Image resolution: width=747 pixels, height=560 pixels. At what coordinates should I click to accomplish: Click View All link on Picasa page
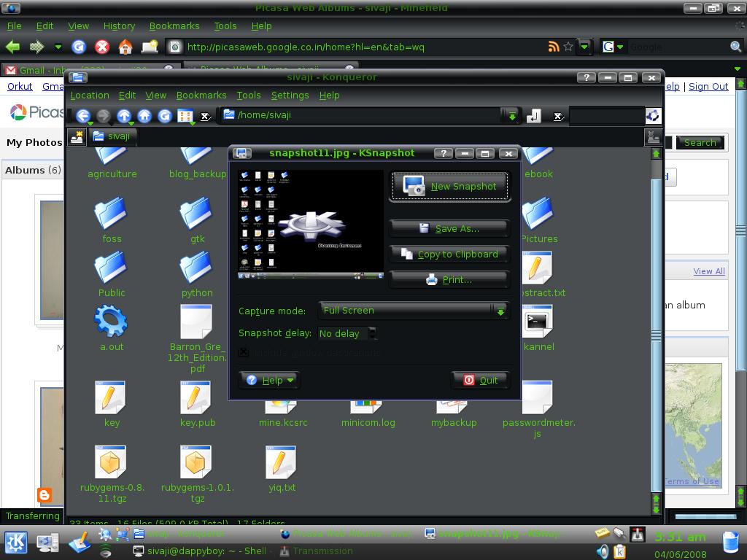click(709, 271)
